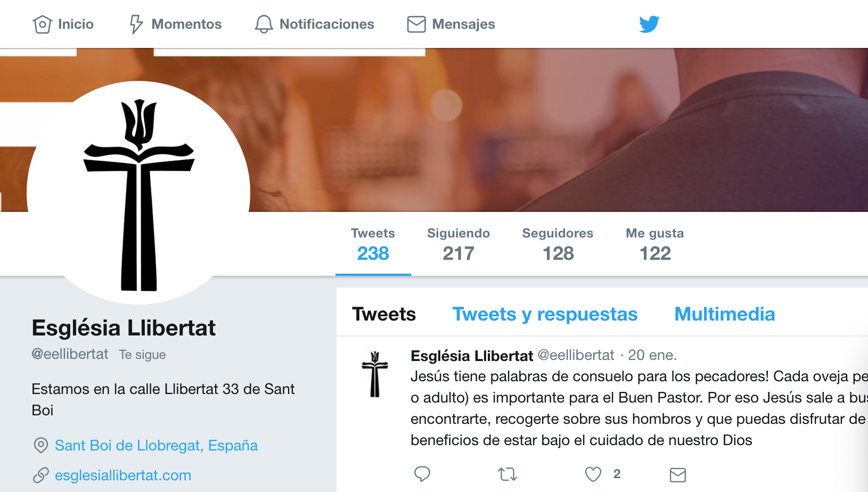Open tweet author's small cross avatar
This screenshot has width=868, height=492.
pos(375,374)
